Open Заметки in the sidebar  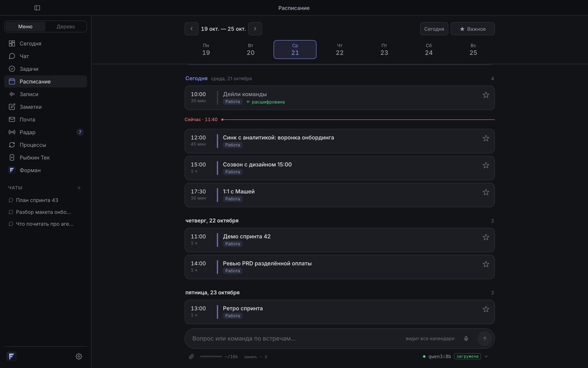46,107
